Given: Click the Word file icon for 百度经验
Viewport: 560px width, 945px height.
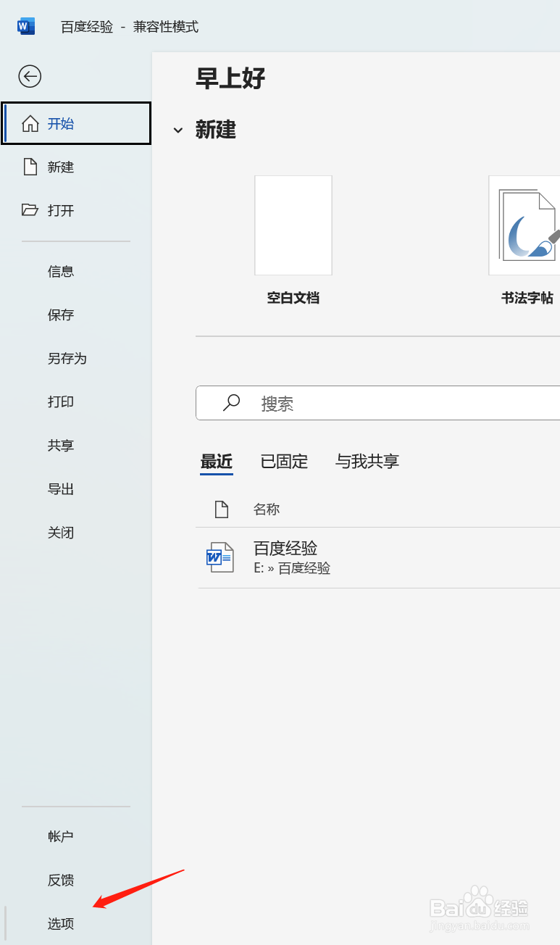Looking at the screenshot, I should pyautogui.click(x=220, y=557).
